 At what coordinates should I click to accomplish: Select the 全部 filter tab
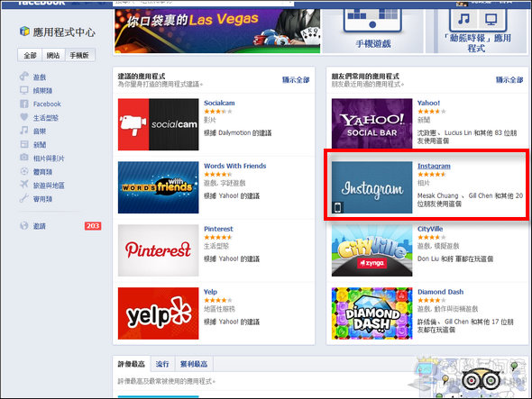(x=30, y=55)
